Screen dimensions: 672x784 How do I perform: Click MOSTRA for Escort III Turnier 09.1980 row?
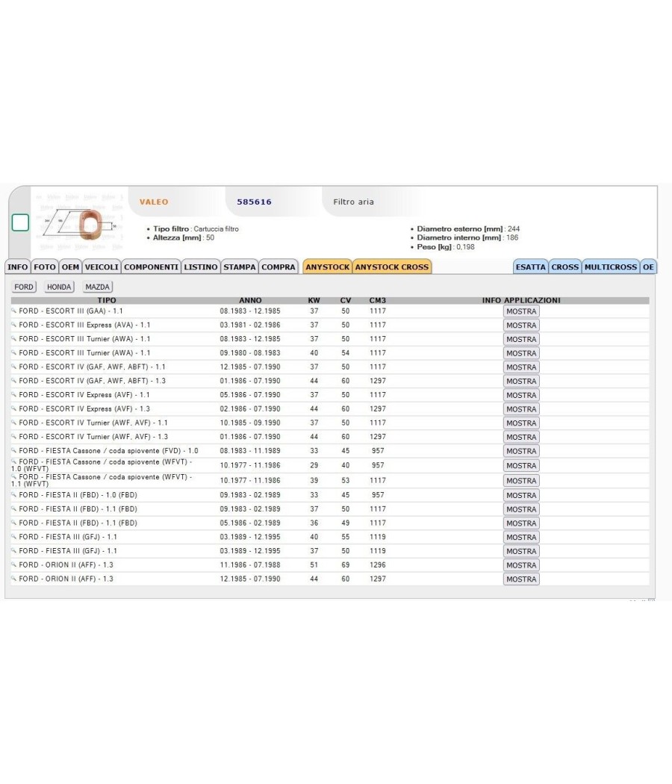[x=521, y=353]
